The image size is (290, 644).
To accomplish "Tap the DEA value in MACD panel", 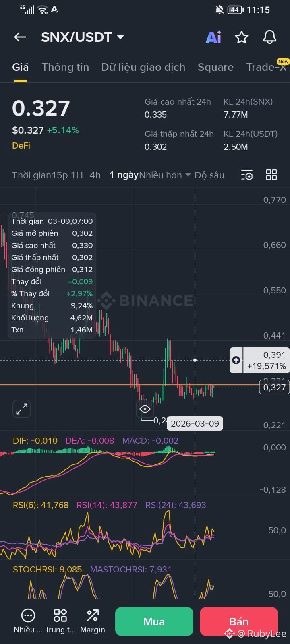I will pos(90,441).
